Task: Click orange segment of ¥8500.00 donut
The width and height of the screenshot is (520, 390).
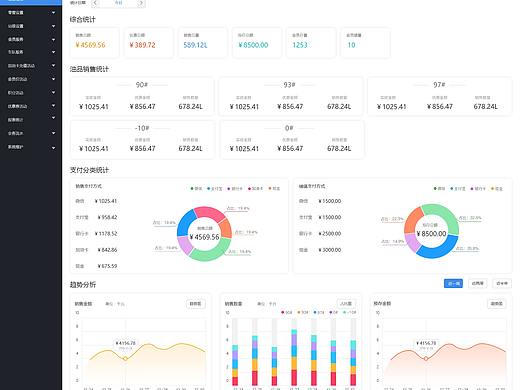Action: (413, 220)
